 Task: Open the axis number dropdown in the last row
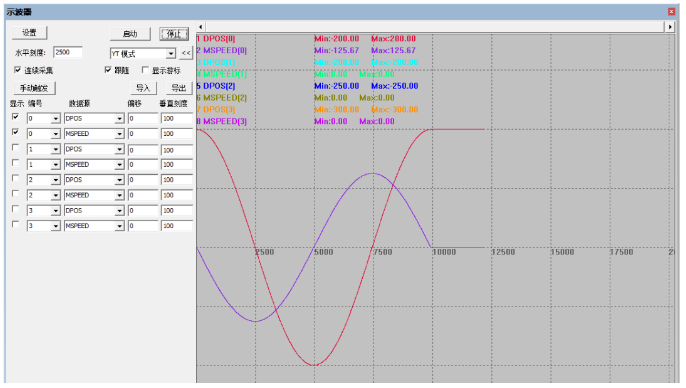tap(55, 226)
